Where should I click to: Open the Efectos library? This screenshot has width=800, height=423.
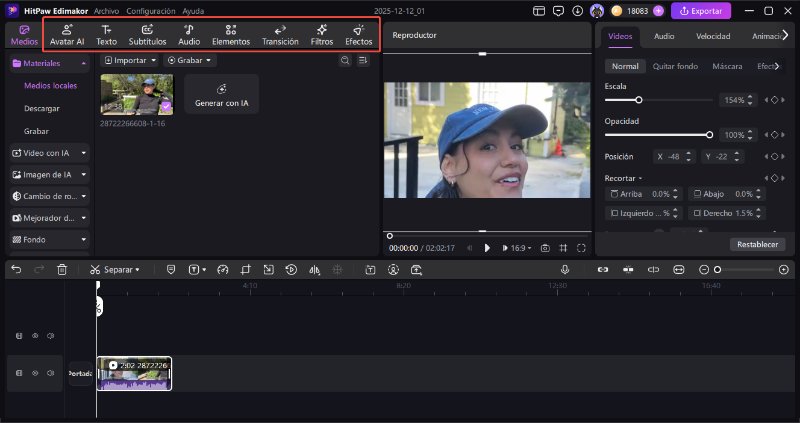359,35
